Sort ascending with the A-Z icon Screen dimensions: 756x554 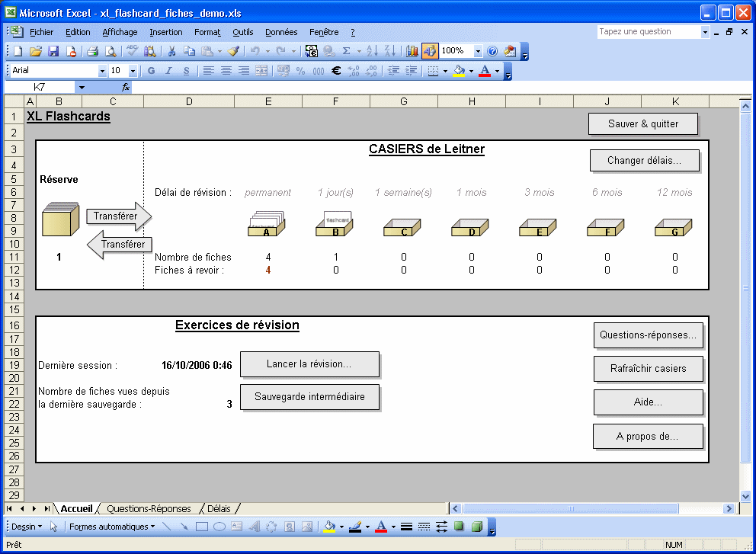(x=372, y=51)
